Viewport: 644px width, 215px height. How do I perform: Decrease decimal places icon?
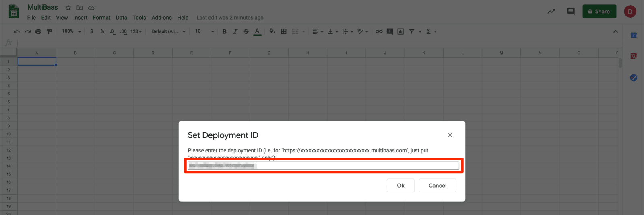[x=112, y=31]
